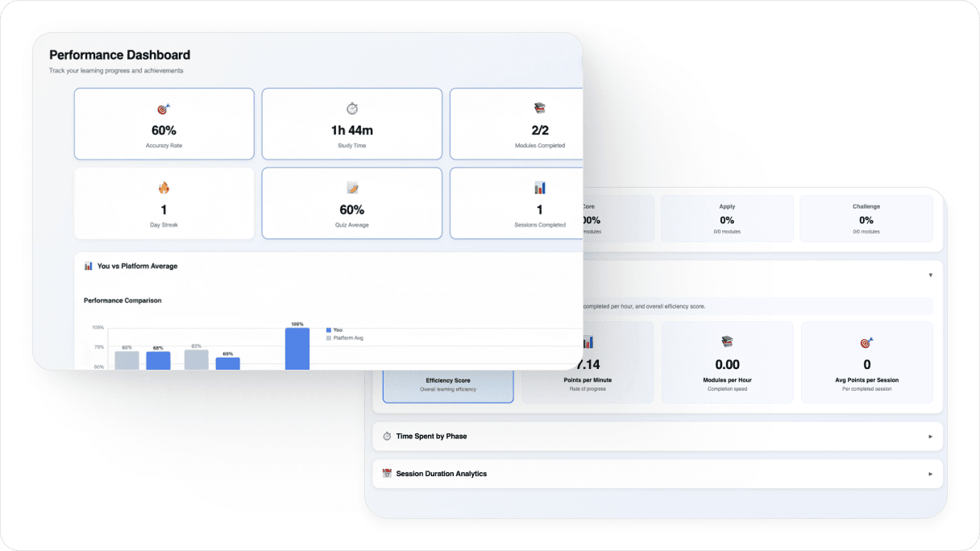The image size is (980, 551).
Task: Collapse the efficiency section using the down arrow
Action: pos(930,275)
